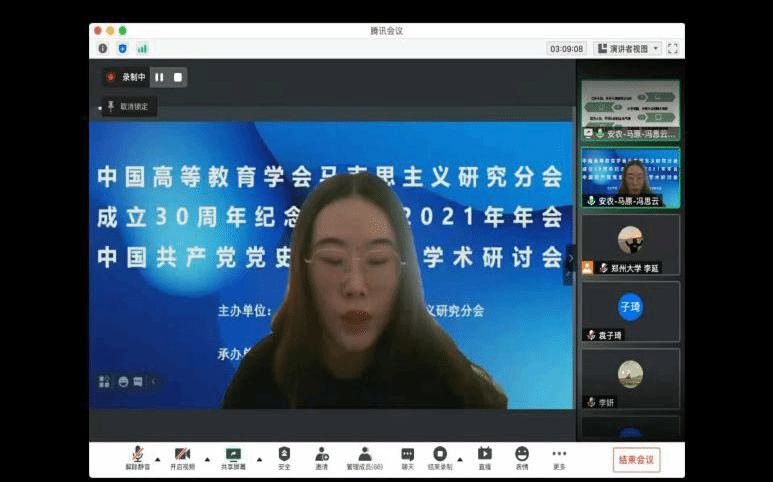Select participant tile 李妍
Image resolution: width=773 pixels, height=482 pixels.
tap(631, 379)
